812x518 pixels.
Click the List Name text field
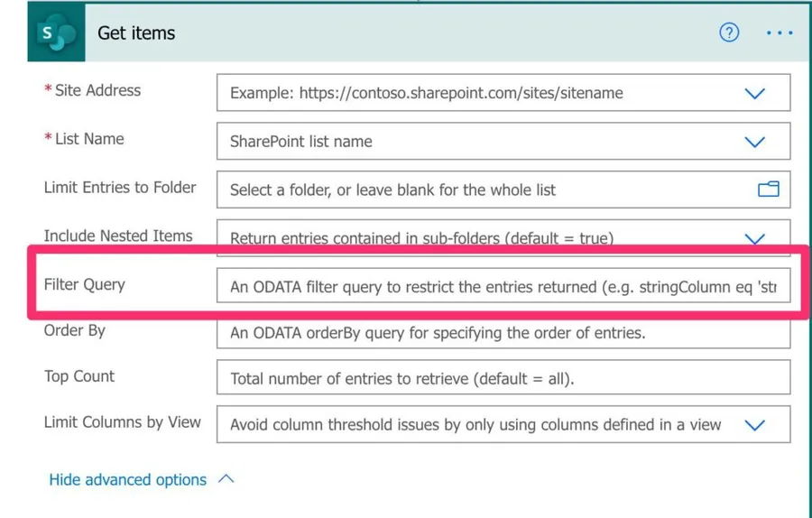point(478,142)
